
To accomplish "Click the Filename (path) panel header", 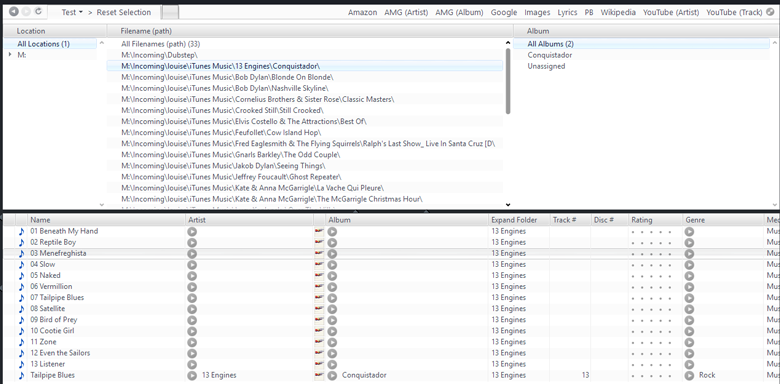I will [x=309, y=31].
